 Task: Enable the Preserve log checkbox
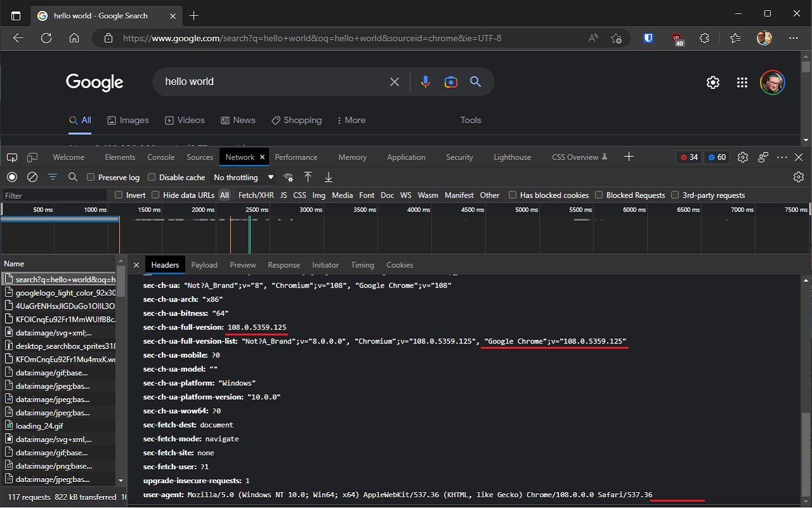pyautogui.click(x=91, y=177)
